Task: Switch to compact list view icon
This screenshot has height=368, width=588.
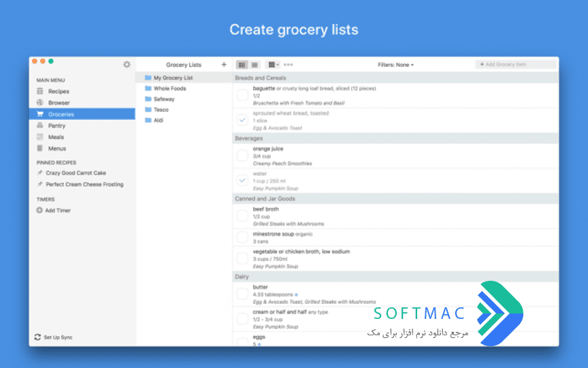Action: [255, 65]
